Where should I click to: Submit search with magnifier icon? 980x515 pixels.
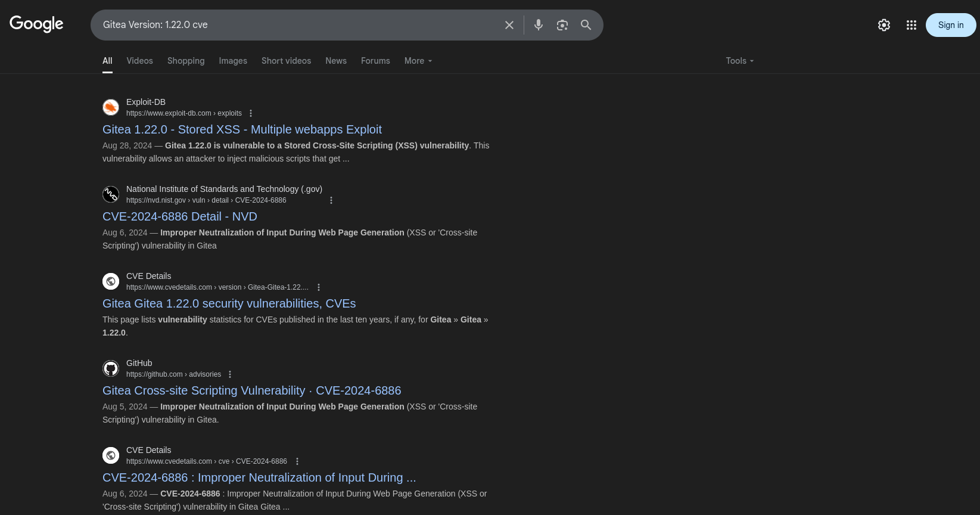click(x=586, y=25)
